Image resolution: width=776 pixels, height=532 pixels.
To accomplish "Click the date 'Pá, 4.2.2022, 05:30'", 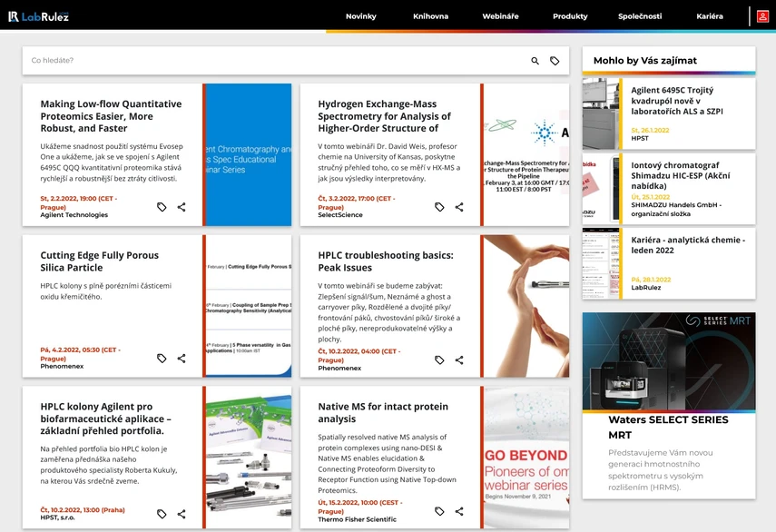I will tap(80, 354).
